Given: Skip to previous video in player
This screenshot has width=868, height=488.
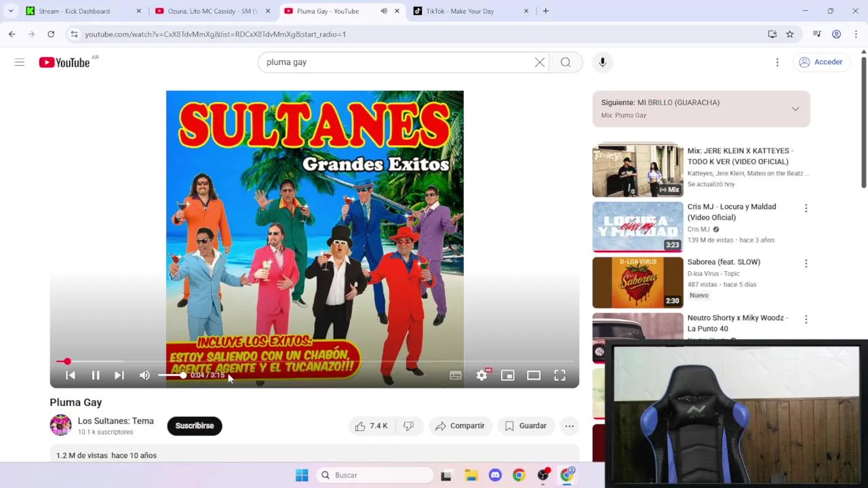Looking at the screenshot, I should point(71,375).
